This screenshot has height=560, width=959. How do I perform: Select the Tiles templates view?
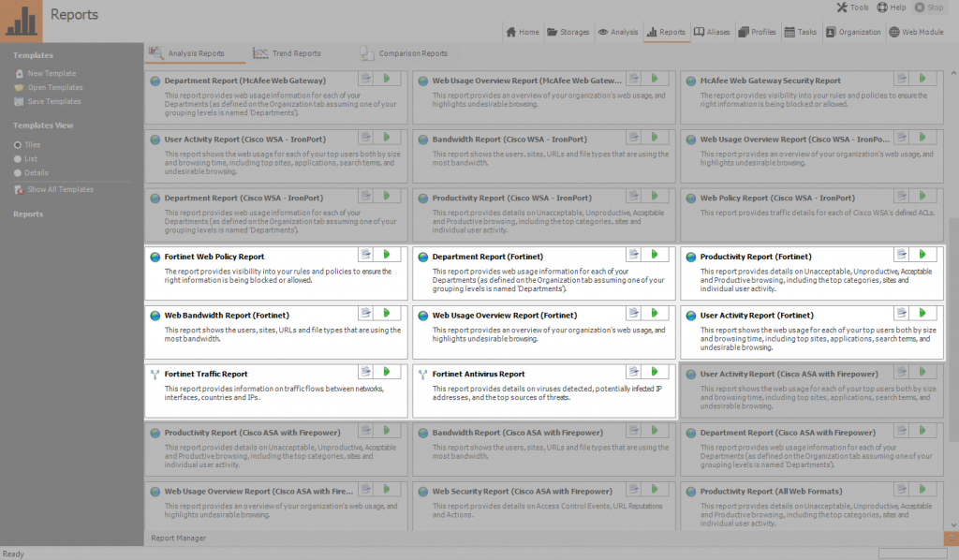27,145
